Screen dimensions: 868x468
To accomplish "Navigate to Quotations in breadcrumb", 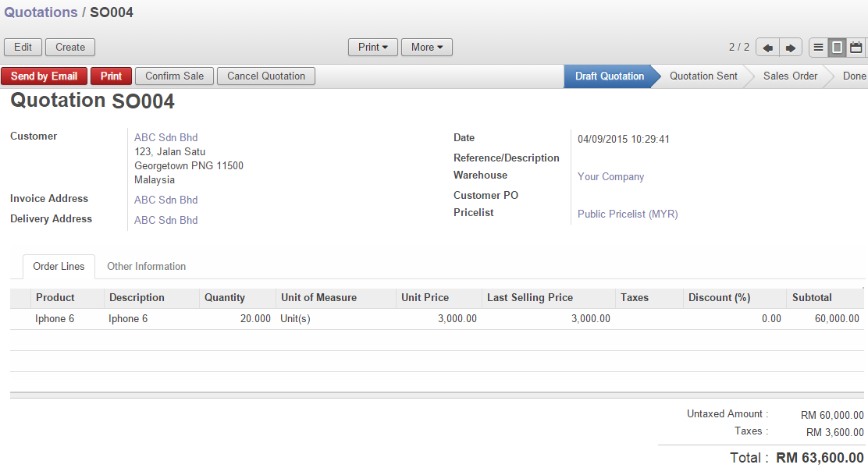I will click(41, 12).
